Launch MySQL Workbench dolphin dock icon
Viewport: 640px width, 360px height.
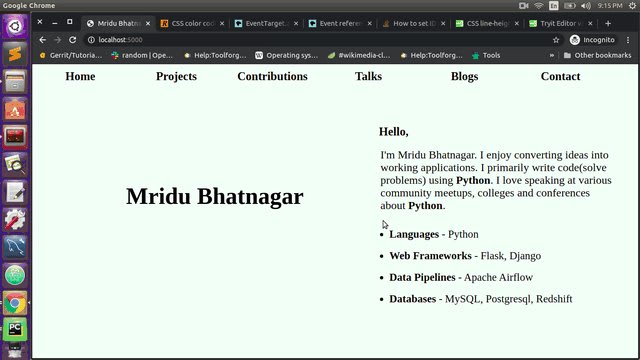click(x=15, y=247)
